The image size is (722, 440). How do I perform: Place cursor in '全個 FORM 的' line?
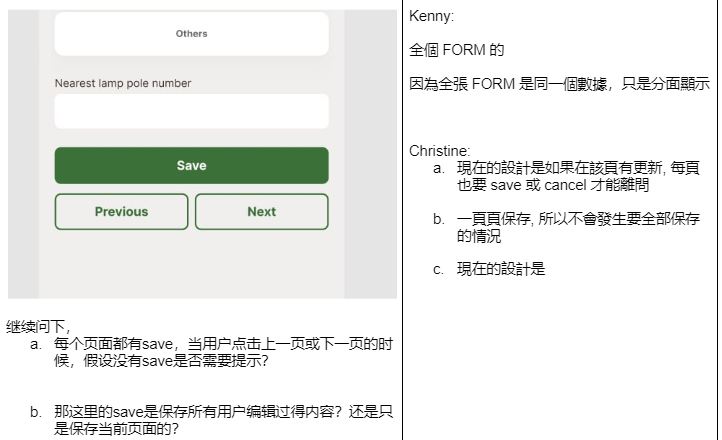pyautogui.click(x=457, y=49)
